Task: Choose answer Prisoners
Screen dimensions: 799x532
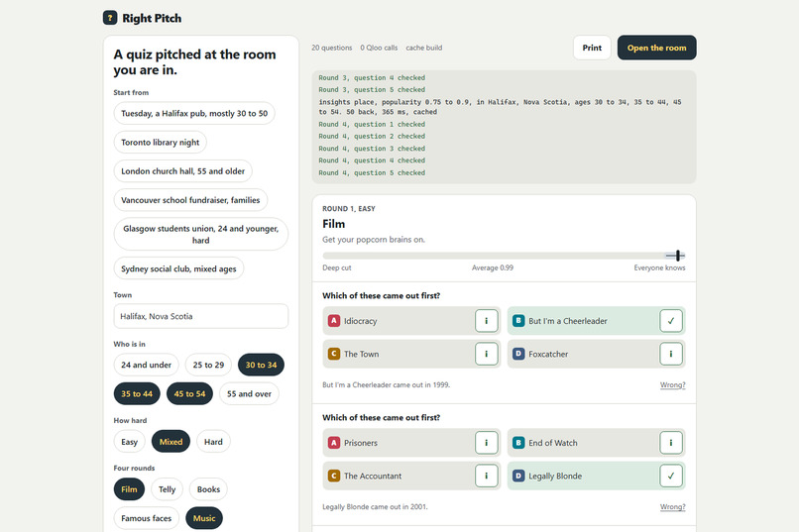Action: pyautogui.click(x=411, y=443)
